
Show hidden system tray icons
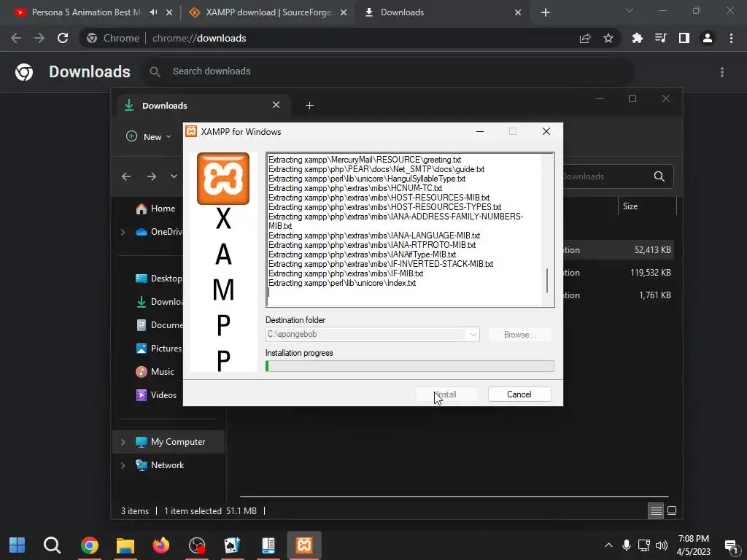pos(608,545)
